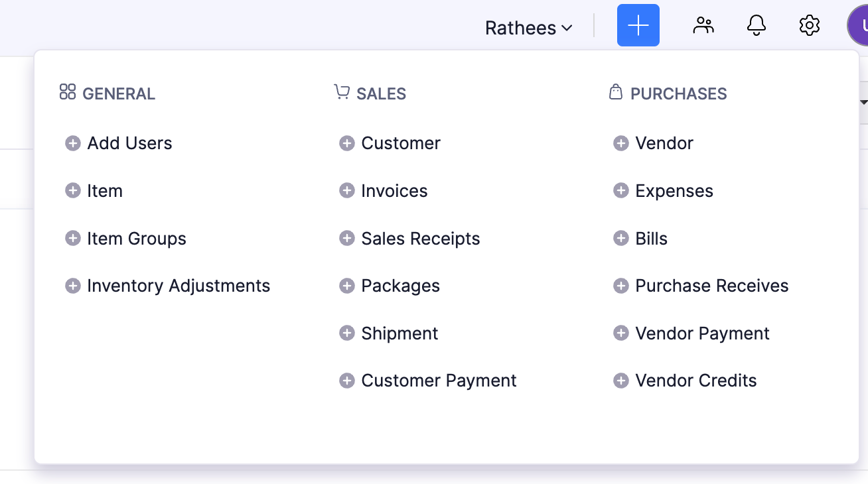Viewport: 868px width, 484px height.
Task: Add a new Vendor
Action: click(x=664, y=143)
